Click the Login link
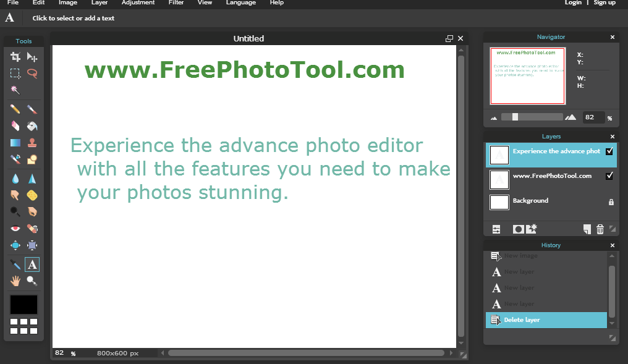The image size is (628, 364). (x=573, y=3)
